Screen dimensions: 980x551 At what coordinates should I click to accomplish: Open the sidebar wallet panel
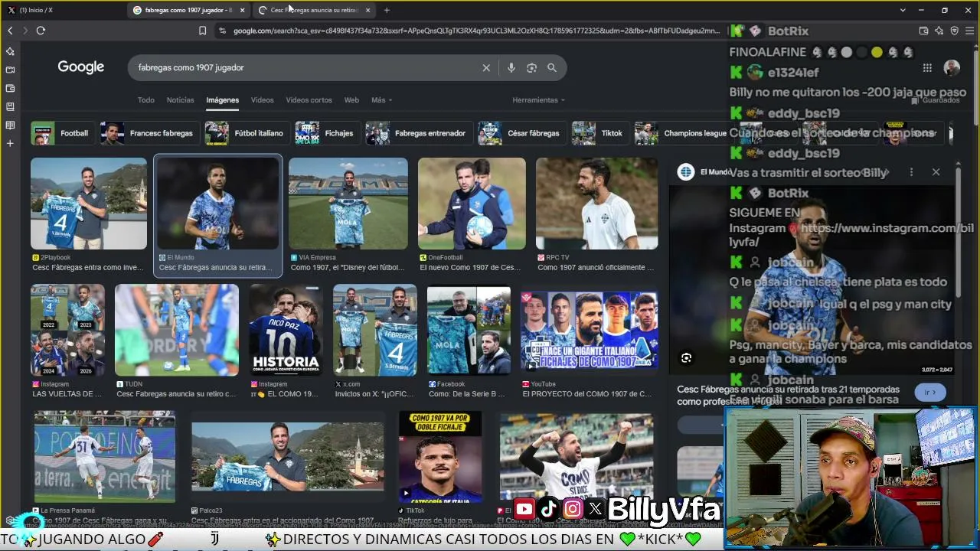10,88
